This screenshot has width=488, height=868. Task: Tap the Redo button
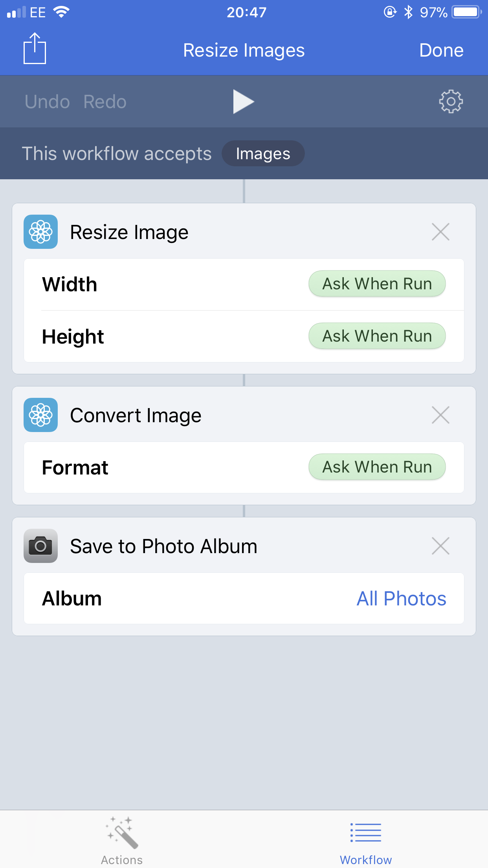tap(105, 101)
